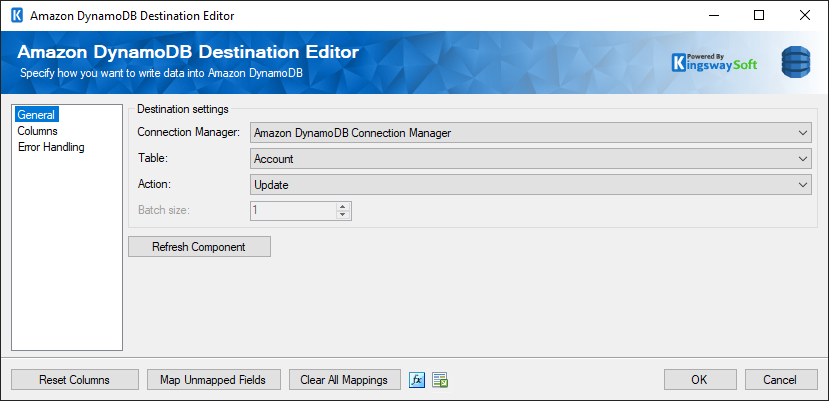Expand the Action dropdown showing Update
The width and height of the screenshot is (829, 401).
tap(531, 185)
